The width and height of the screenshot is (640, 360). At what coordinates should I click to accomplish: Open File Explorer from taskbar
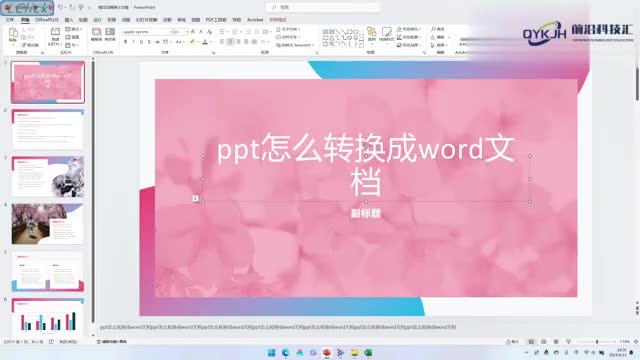click(x=354, y=353)
